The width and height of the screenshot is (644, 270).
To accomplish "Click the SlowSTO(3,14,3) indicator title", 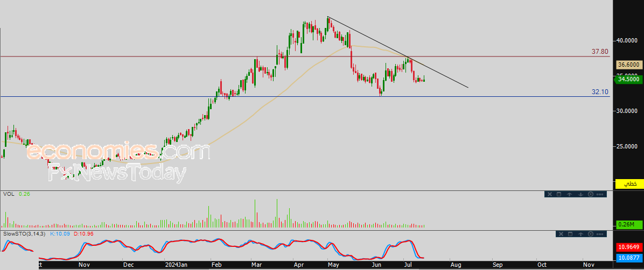I will 25,233.
